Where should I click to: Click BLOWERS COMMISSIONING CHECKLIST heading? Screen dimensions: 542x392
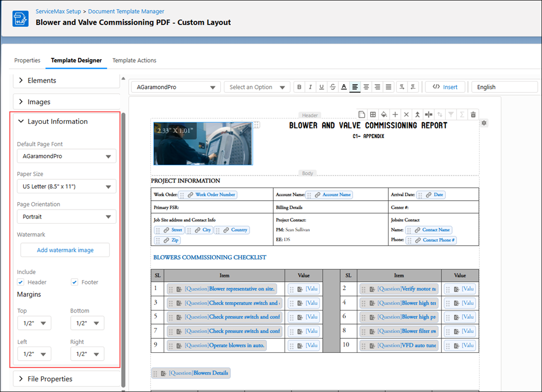[x=210, y=257]
